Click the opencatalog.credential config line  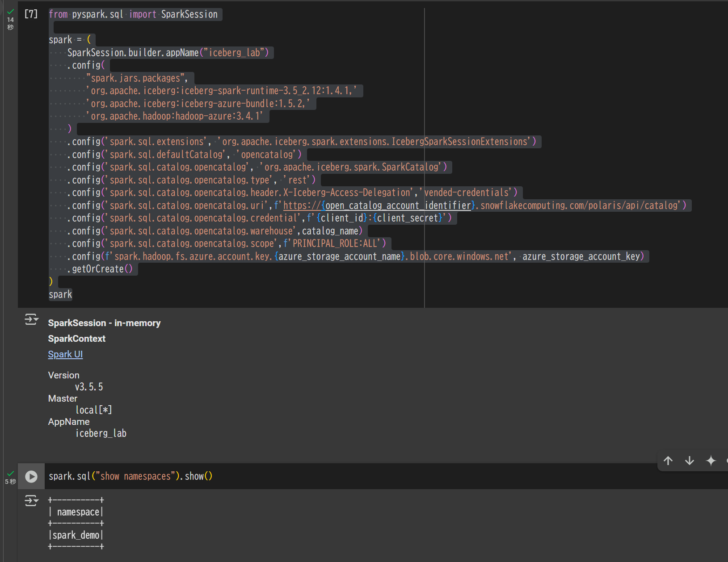click(259, 218)
